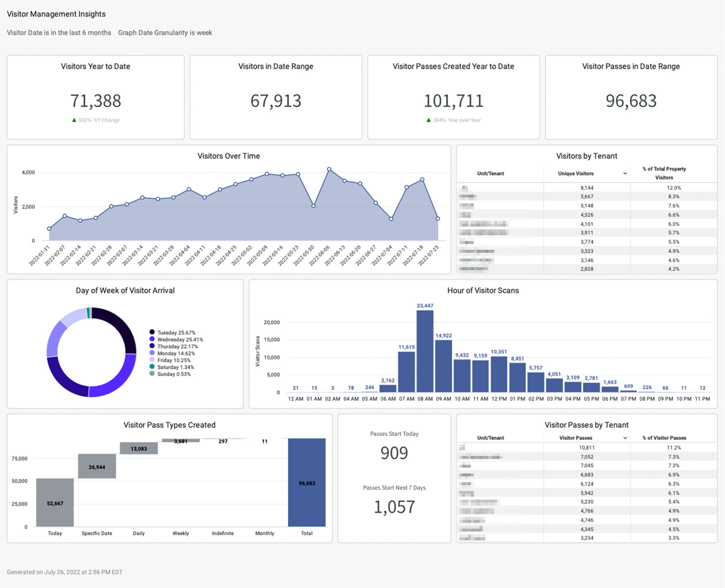This screenshot has height=588, width=725.
Task: Click the Visitors Year to Date value 71,388
Action: point(96,101)
